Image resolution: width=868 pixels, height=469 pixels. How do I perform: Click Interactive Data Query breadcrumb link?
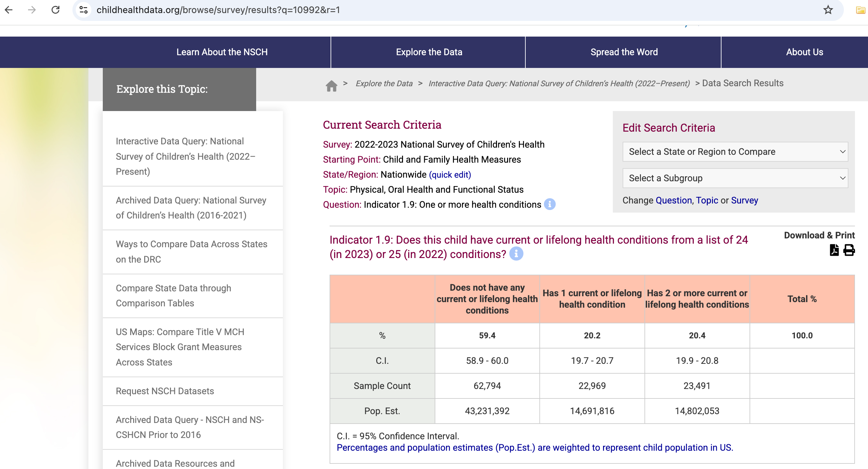(559, 83)
